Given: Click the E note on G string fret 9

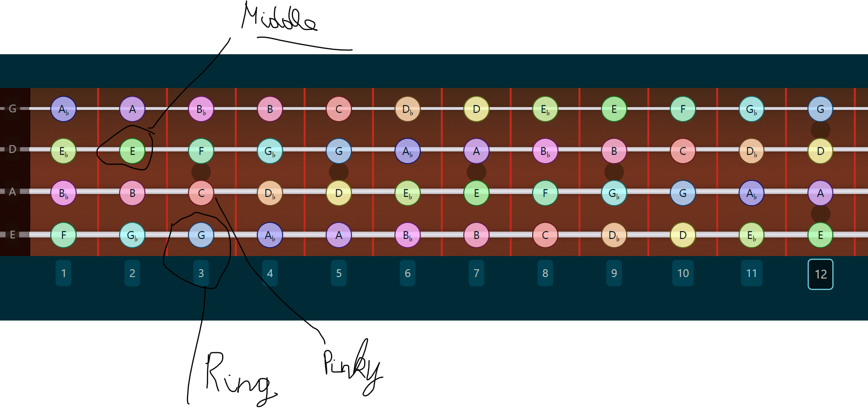Looking at the screenshot, I should 614,109.
